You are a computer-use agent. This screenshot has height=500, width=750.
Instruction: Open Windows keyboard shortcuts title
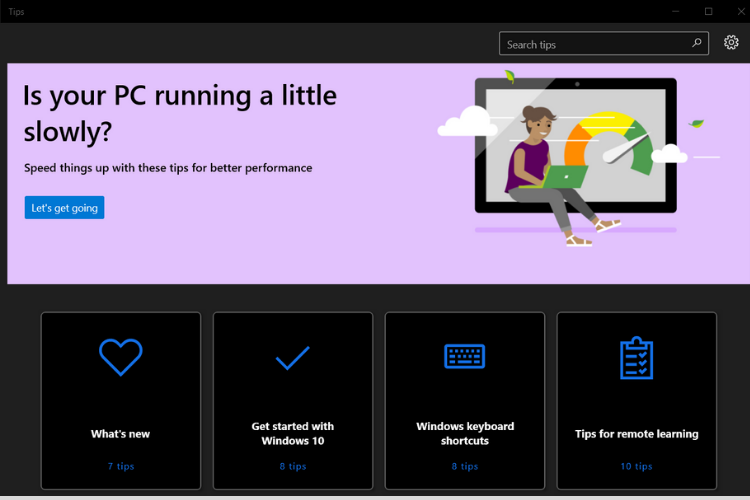465,433
